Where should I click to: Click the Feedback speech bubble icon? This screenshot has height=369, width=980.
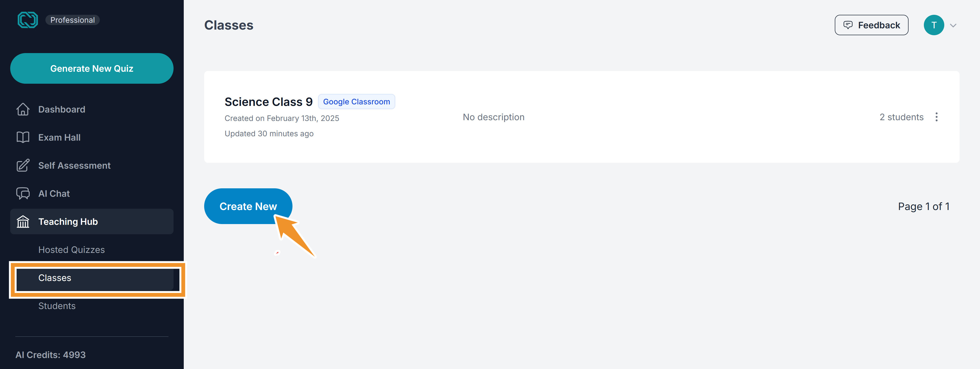(848, 25)
